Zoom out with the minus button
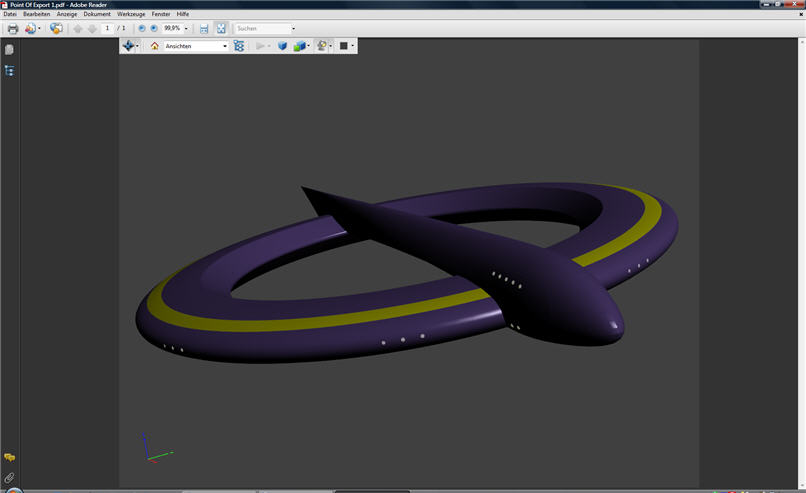Screen dimensions: 806x493 click(142, 29)
